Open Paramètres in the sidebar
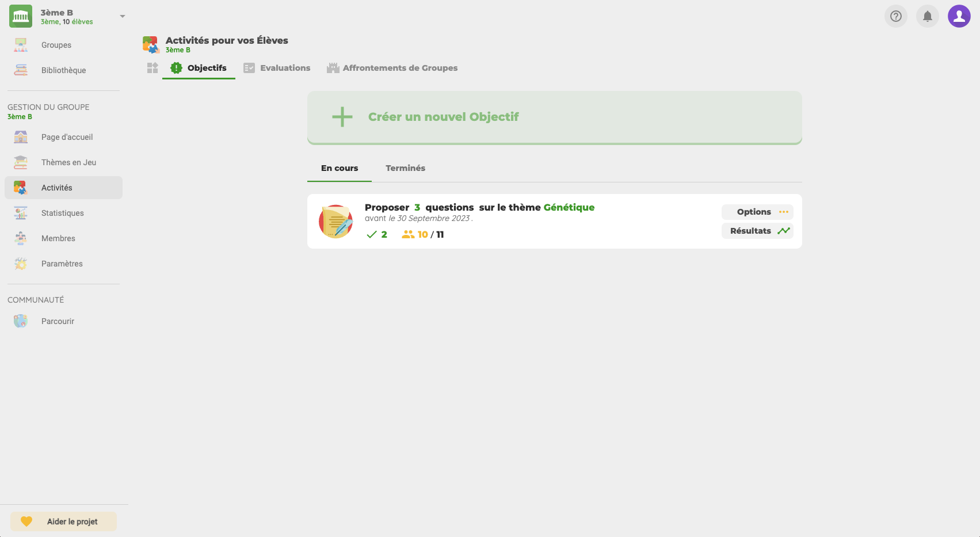 62,264
